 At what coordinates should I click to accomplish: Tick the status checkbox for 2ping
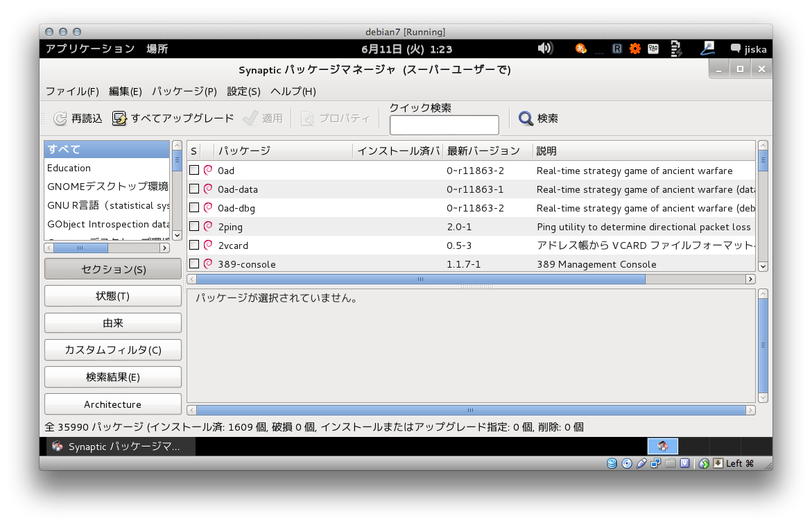194,226
